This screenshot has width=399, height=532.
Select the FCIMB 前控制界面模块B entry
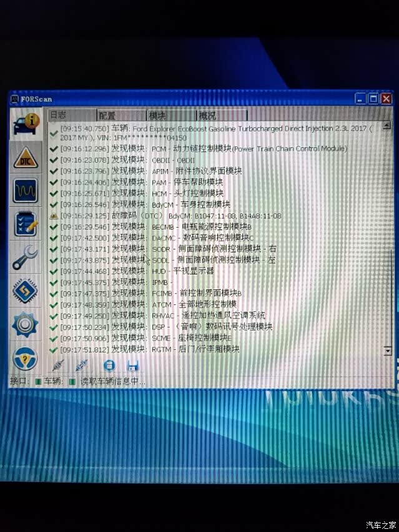click(x=151, y=294)
